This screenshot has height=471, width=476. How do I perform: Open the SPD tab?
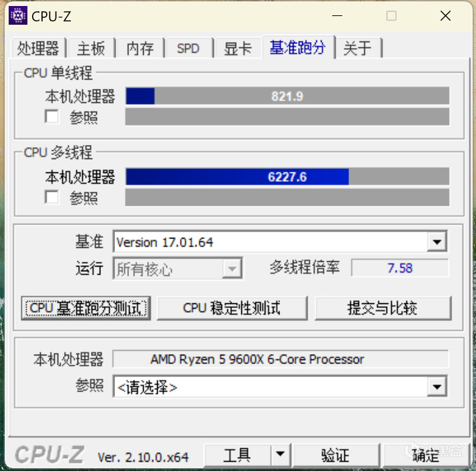(x=189, y=48)
